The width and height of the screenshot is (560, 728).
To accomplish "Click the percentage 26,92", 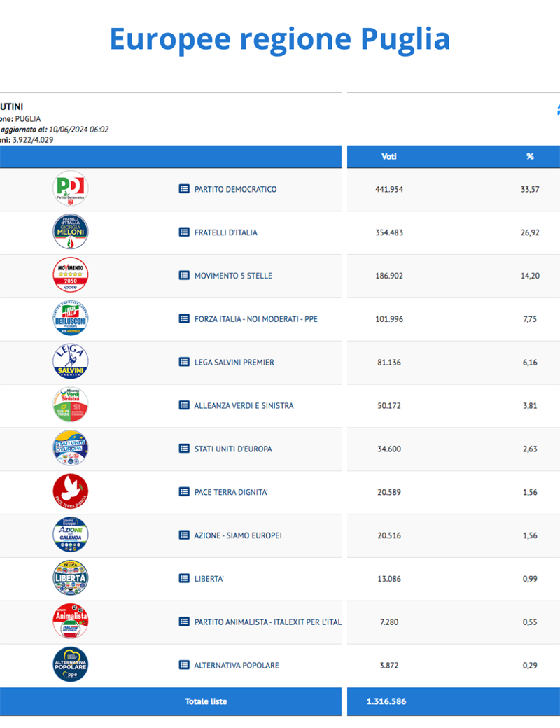I will tap(530, 232).
